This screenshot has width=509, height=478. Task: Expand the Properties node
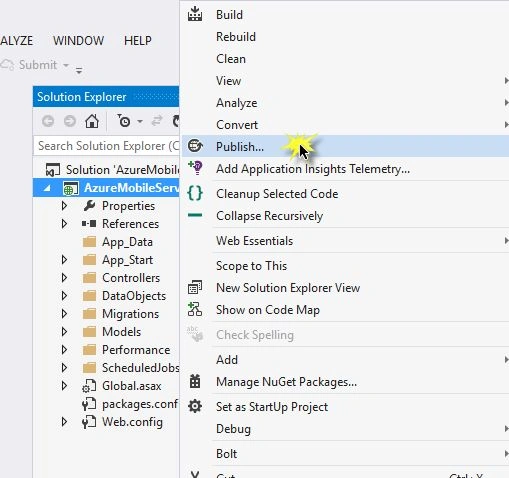(64, 206)
